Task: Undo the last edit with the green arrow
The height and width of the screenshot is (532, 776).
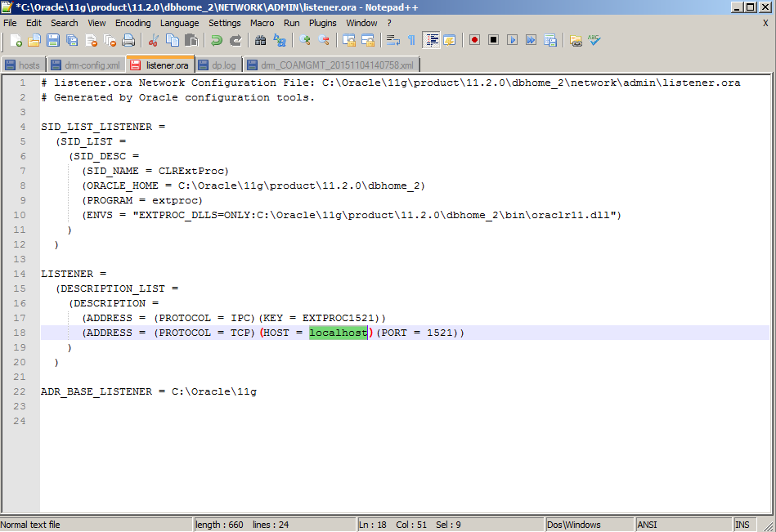Action: 216,40
